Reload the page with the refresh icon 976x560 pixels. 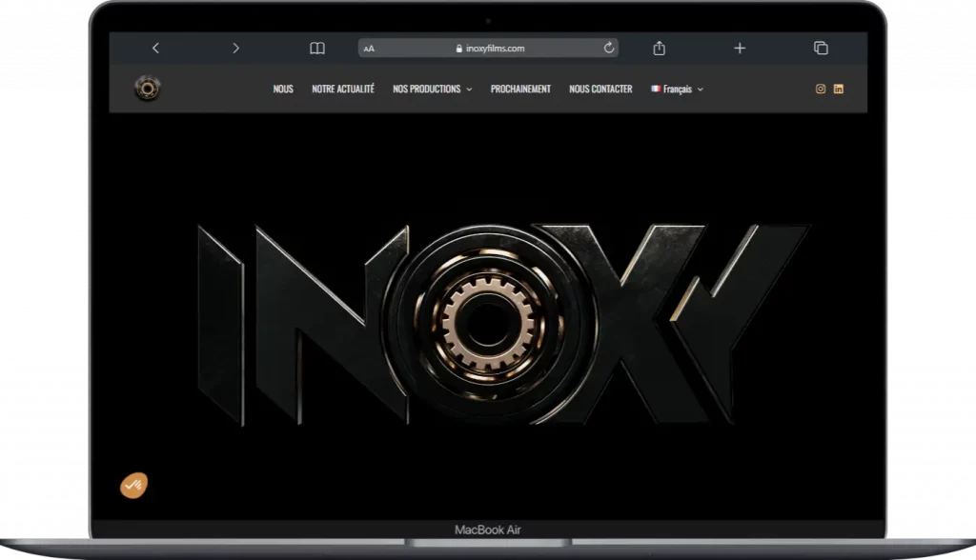pyautogui.click(x=609, y=48)
